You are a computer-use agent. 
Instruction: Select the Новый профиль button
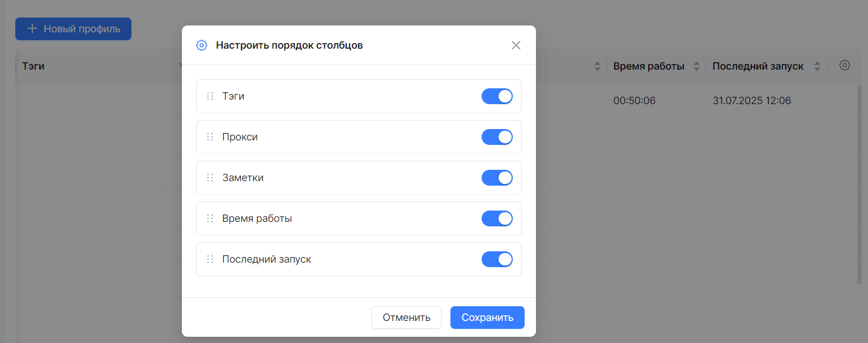pos(73,28)
